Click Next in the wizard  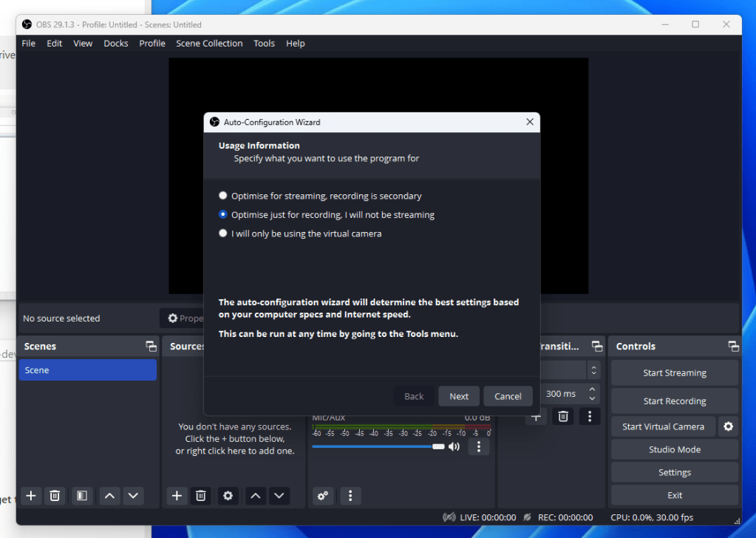459,396
